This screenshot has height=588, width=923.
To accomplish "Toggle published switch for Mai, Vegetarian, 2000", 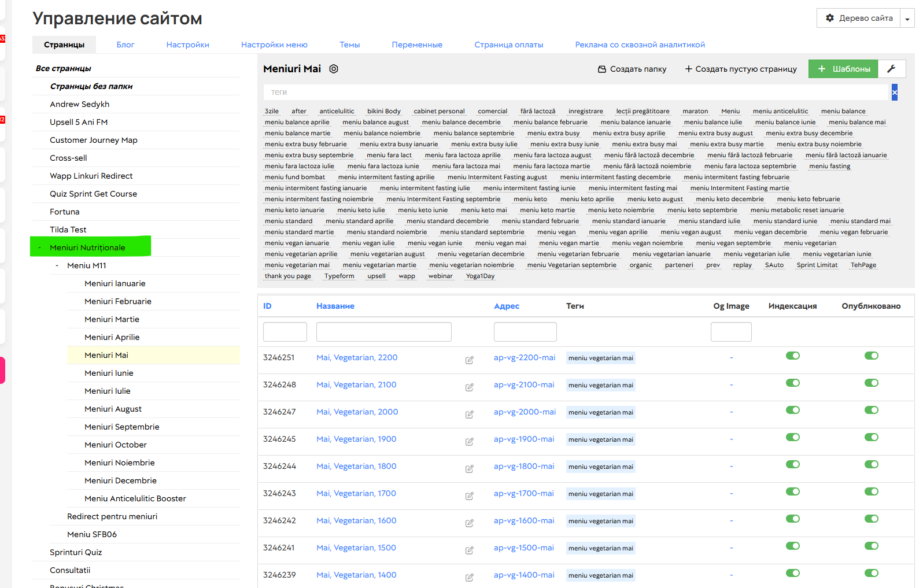I will 872,410.
